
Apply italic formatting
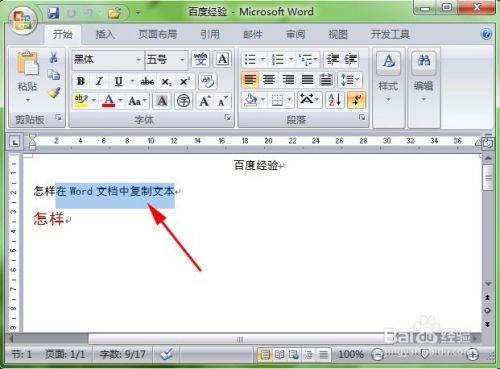(x=99, y=81)
